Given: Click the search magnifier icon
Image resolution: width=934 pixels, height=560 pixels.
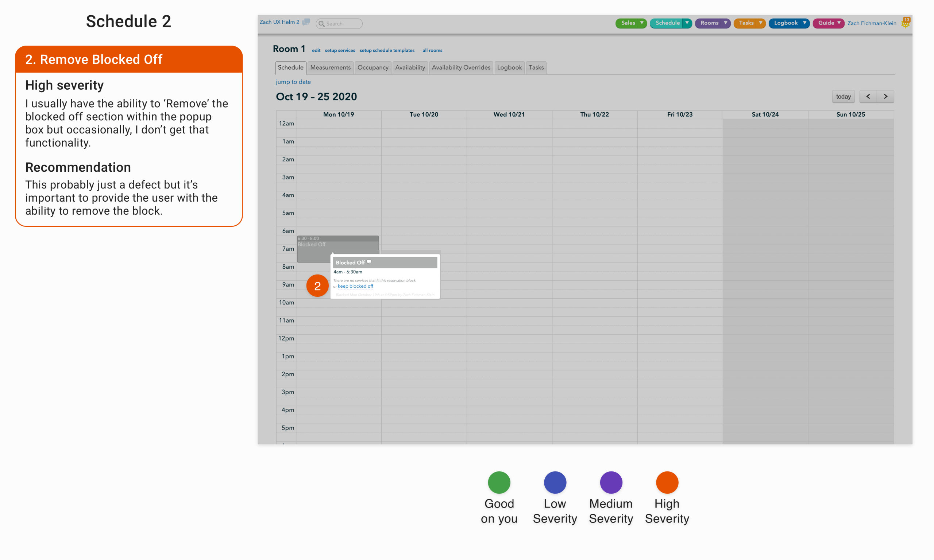Looking at the screenshot, I should [321, 24].
